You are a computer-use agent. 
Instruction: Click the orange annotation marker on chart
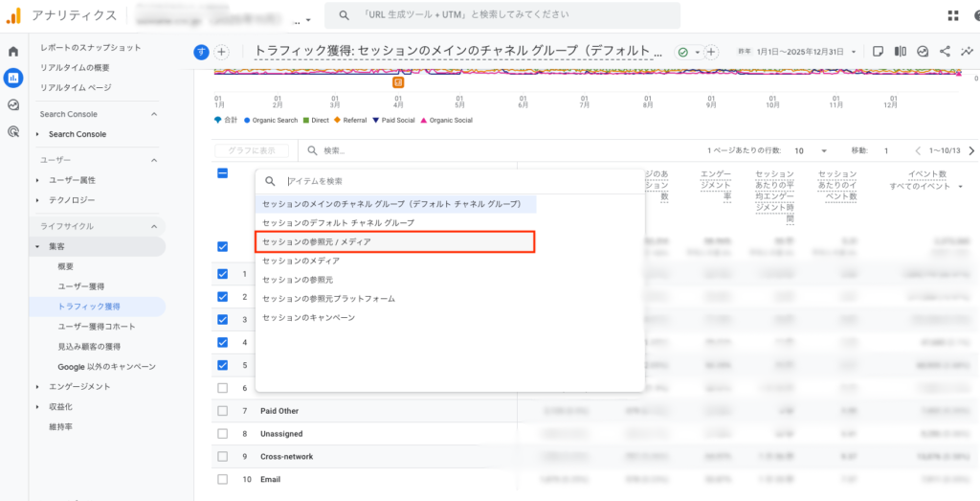tap(398, 82)
